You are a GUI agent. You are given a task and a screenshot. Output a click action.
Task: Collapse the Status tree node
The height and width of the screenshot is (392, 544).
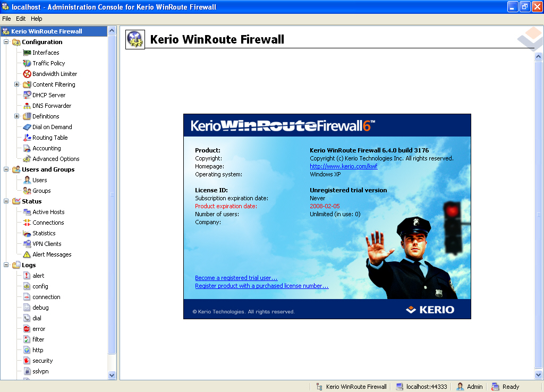pyautogui.click(x=6, y=201)
